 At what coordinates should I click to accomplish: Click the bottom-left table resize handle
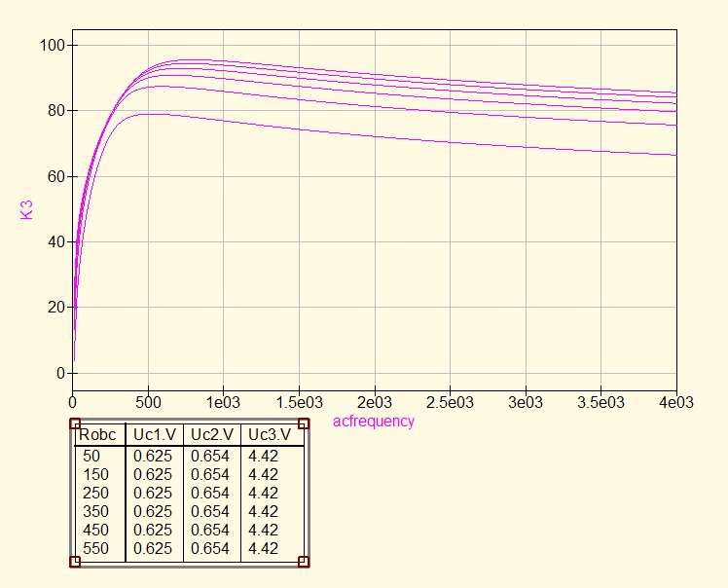(x=75, y=561)
